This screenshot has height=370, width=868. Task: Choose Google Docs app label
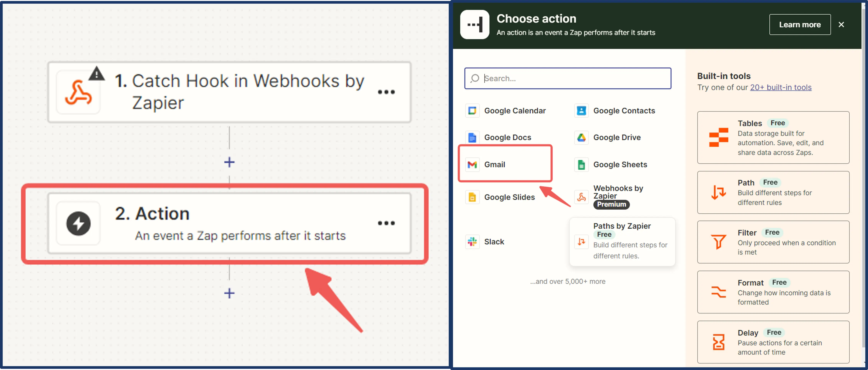pos(507,137)
